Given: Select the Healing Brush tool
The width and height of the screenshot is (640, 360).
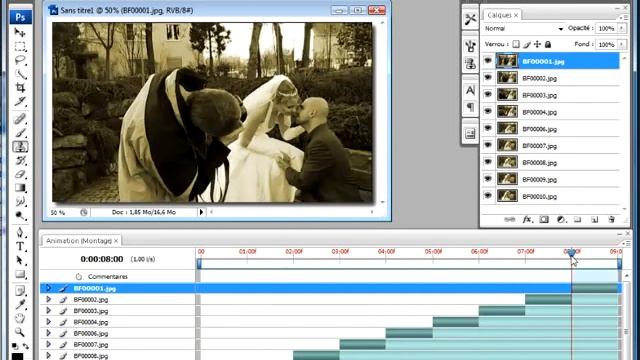Looking at the screenshot, I should tap(20, 119).
